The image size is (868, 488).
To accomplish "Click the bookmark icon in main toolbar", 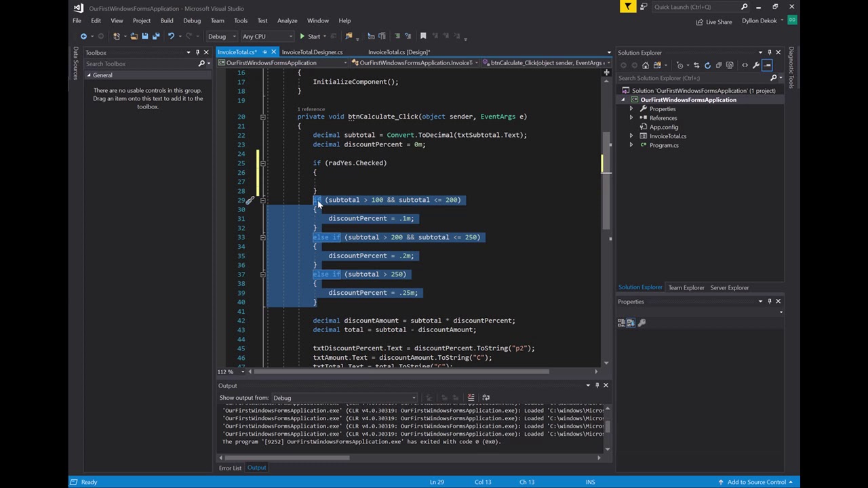I will point(423,36).
